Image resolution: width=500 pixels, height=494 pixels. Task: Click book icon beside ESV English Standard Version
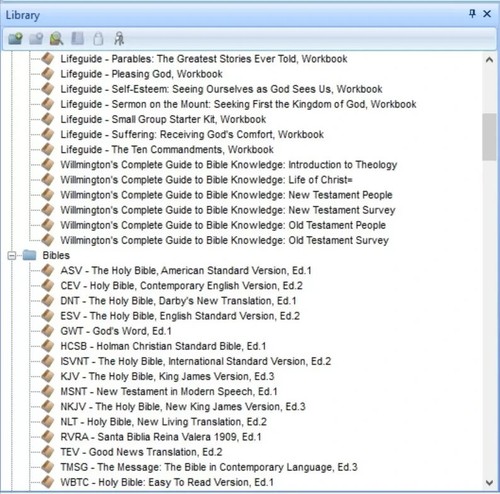(x=48, y=316)
